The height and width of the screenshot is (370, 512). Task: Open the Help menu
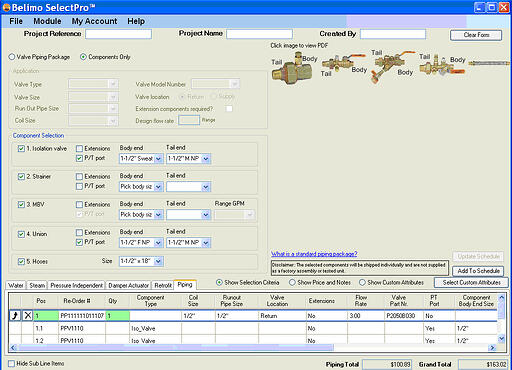click(x=136, y=21)
